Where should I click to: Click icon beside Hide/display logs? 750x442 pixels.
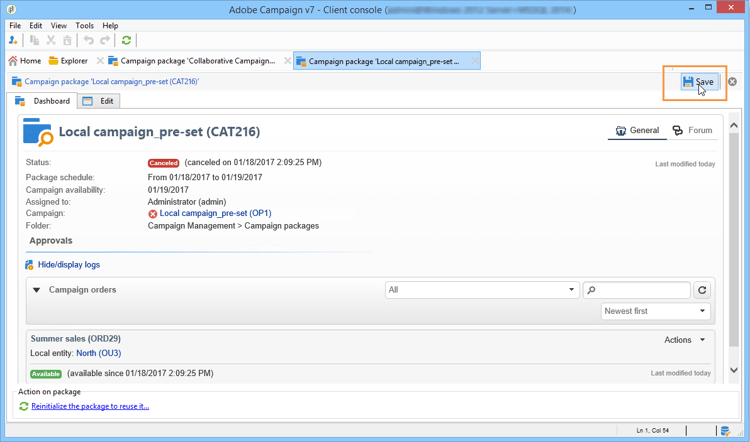point(29,265)
